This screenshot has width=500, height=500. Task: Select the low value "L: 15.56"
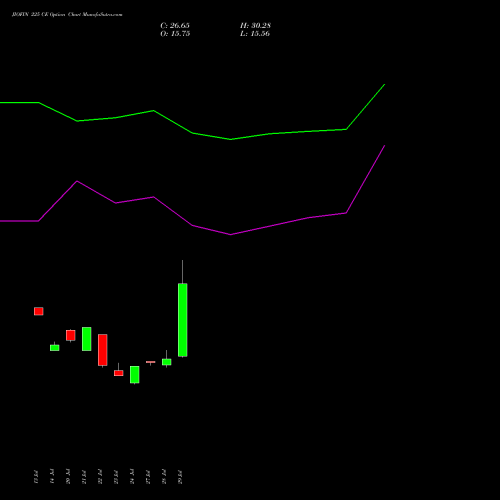(x=255, y=34)
